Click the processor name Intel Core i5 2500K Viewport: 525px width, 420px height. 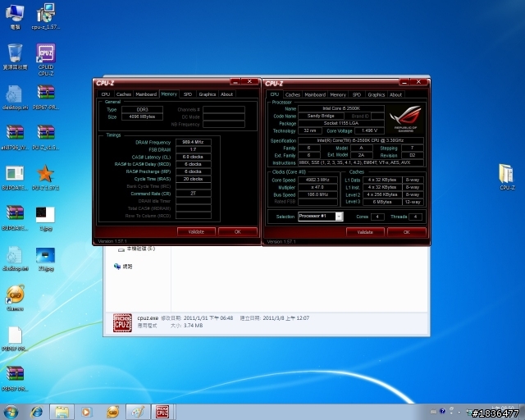point(341,108)
